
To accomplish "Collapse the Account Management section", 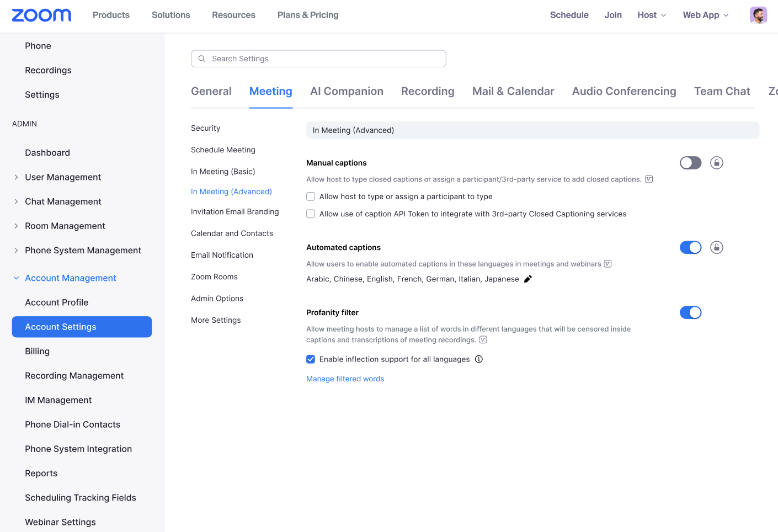I will coord(16,278).
